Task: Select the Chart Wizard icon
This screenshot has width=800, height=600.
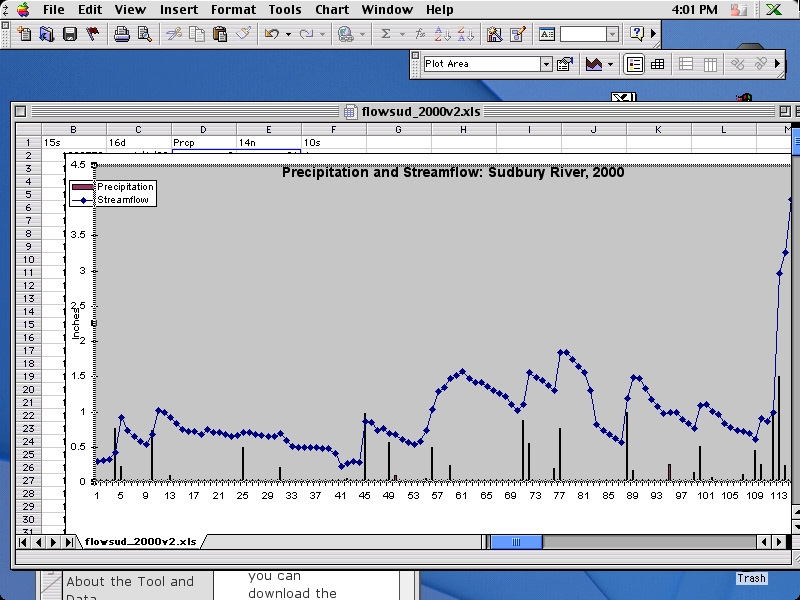Action: tap(493, 33)
